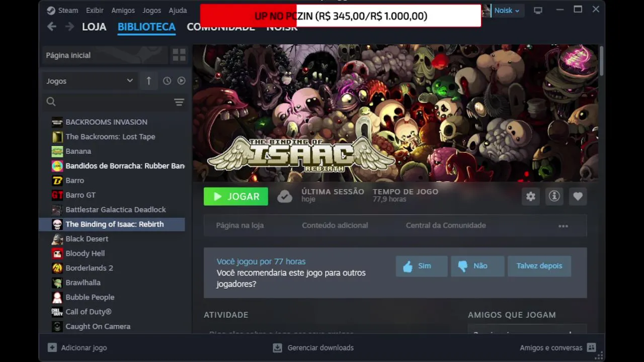Click the Brawlhalla game icon
Image resolution: width=644 pixels, height=362 pixels.
tap(57, 283)
